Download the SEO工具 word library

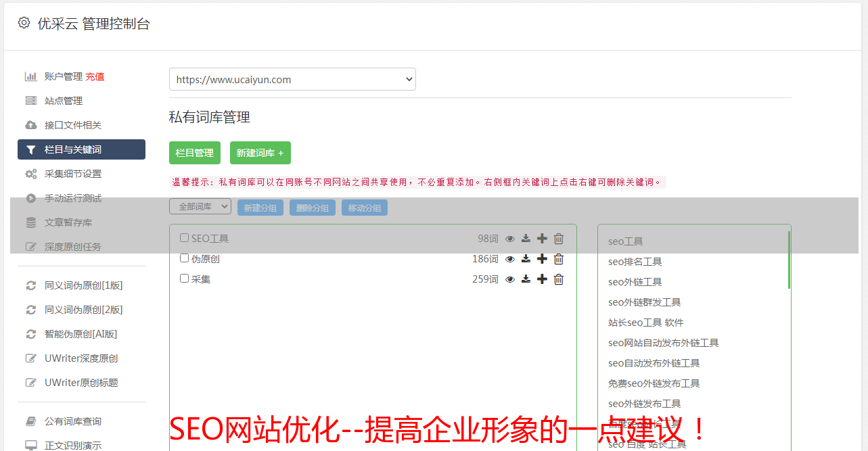(526, 239)
